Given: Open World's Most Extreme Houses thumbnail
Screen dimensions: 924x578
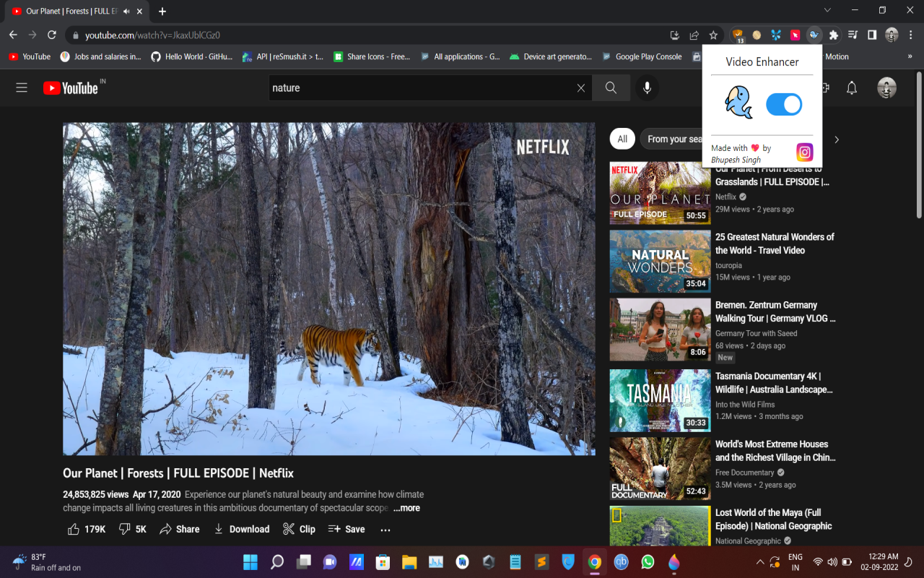Looking at the screenshot, I should click(660, 468).
